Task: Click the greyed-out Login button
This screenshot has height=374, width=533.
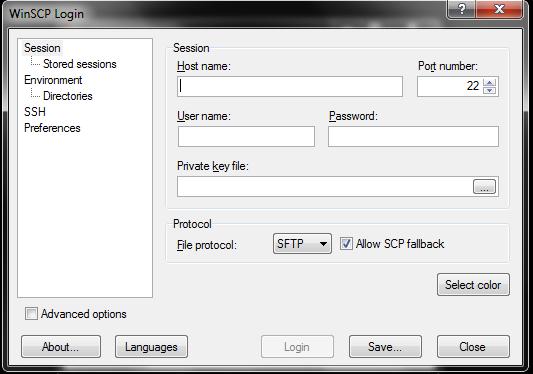Action: (297, 346)
